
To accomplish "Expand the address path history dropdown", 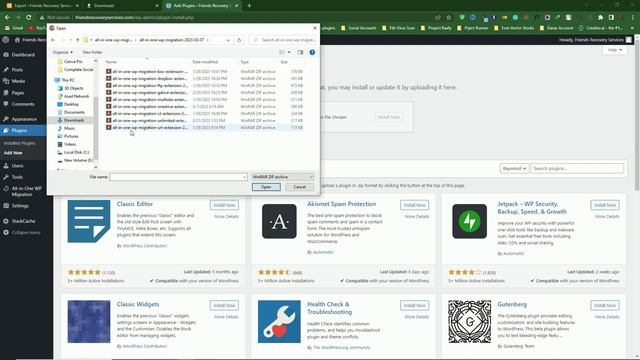I will (228, 40).
